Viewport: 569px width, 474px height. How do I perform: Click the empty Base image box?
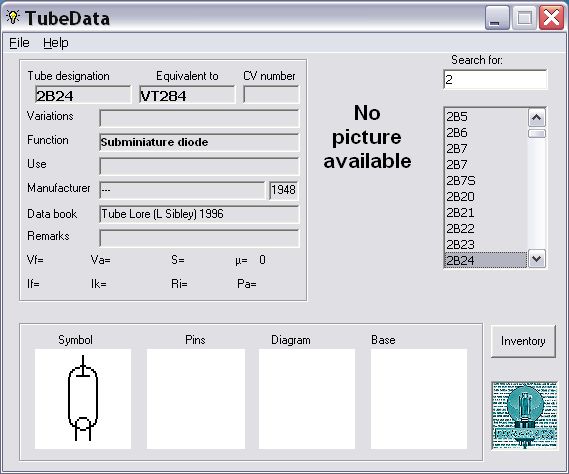point(419,399)
